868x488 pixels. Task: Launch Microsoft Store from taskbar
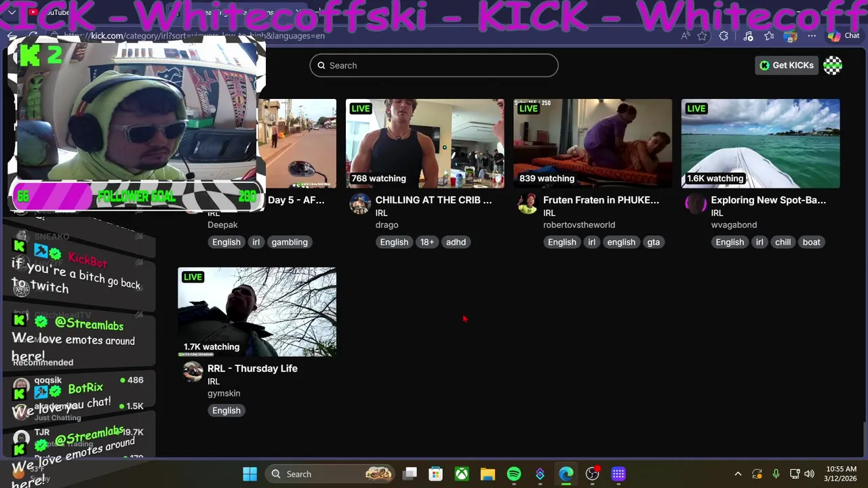(436, 474)
